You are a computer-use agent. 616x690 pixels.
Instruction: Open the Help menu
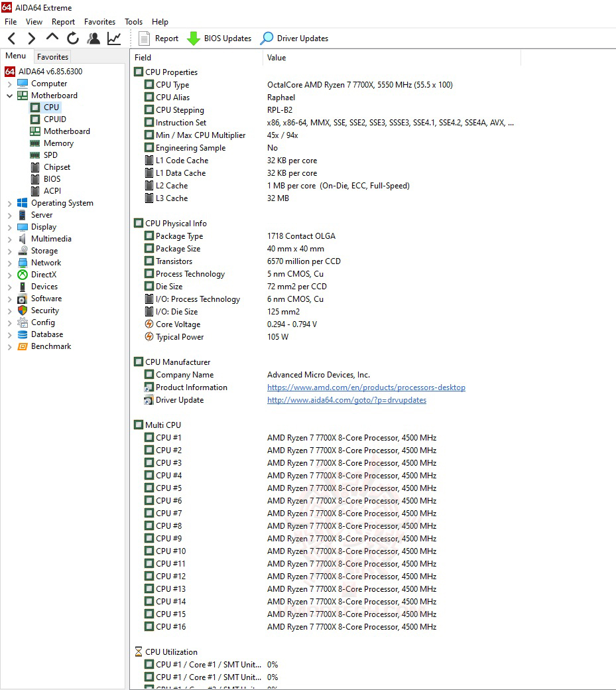pos(160,21)
